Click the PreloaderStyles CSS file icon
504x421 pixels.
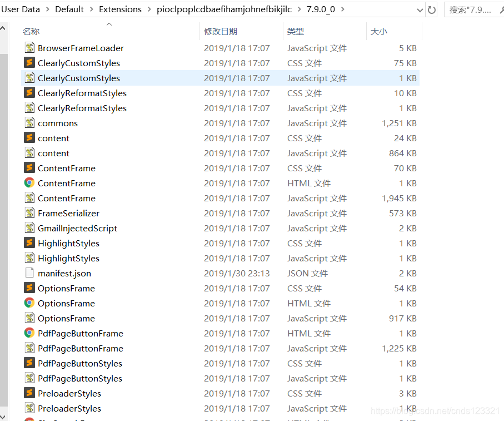pos(29,393)
